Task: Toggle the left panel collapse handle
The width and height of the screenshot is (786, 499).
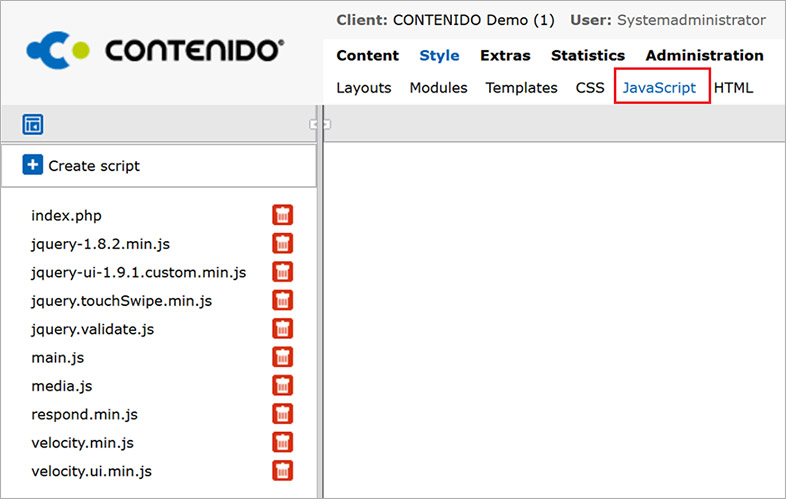Action: click(x=320, y=124)
